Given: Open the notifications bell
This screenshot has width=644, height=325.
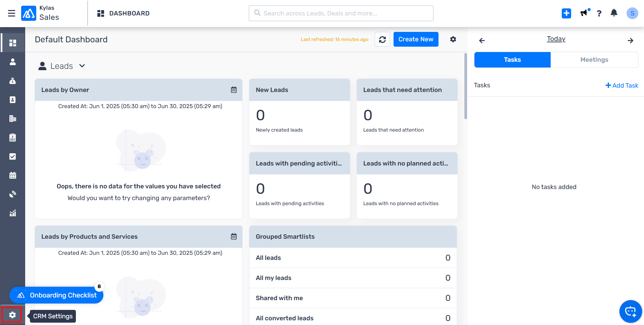Looking at the screenshot, I should click(614, 13).
